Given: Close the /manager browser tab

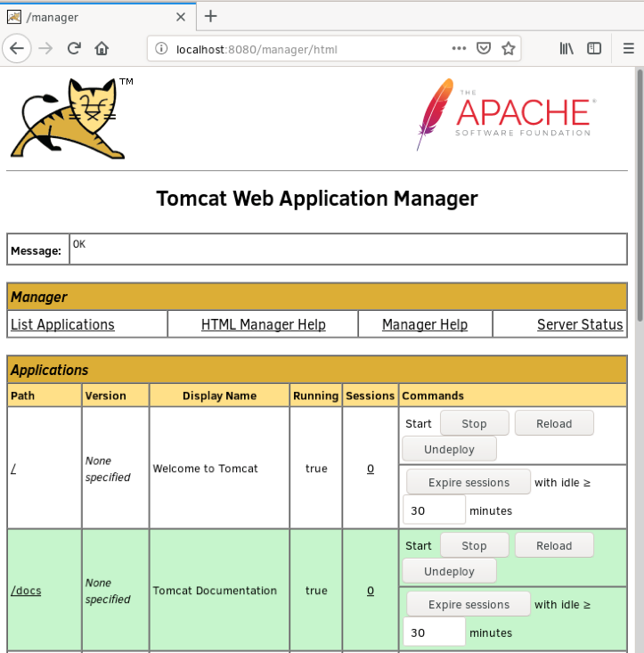Looking at the screenshot, I should click(181, 16).
